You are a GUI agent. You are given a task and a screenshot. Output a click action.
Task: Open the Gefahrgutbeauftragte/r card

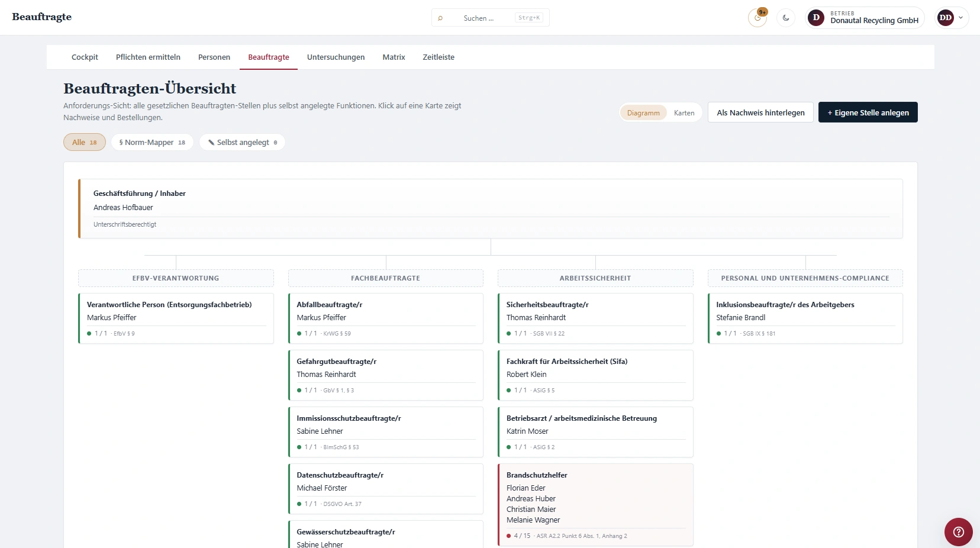tap(386, 375)
